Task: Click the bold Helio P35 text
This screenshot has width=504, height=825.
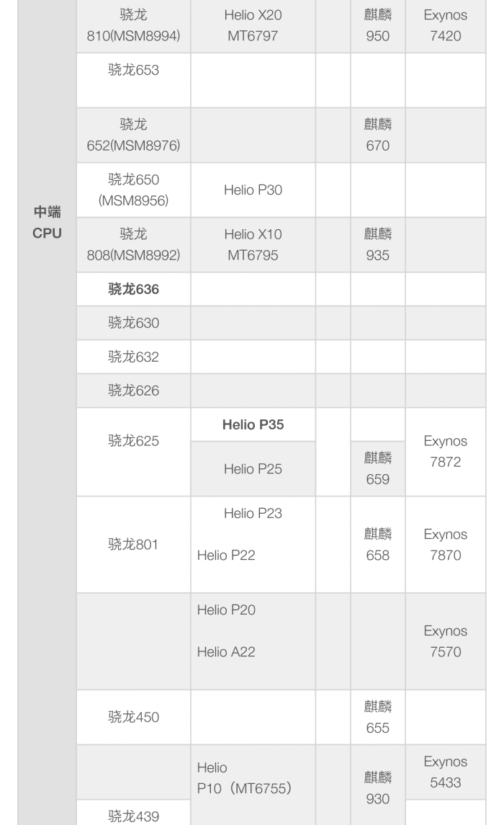Action: [253, 424]
